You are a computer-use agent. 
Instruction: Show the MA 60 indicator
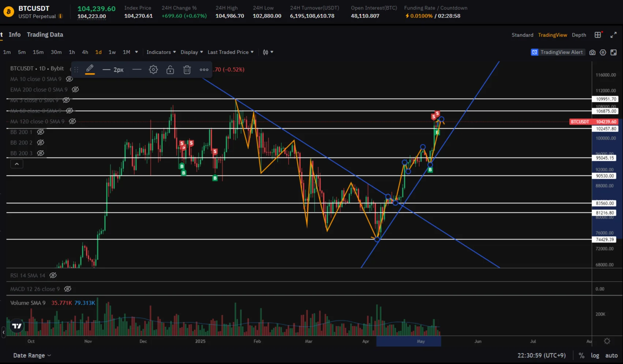(x=69, y=111)
